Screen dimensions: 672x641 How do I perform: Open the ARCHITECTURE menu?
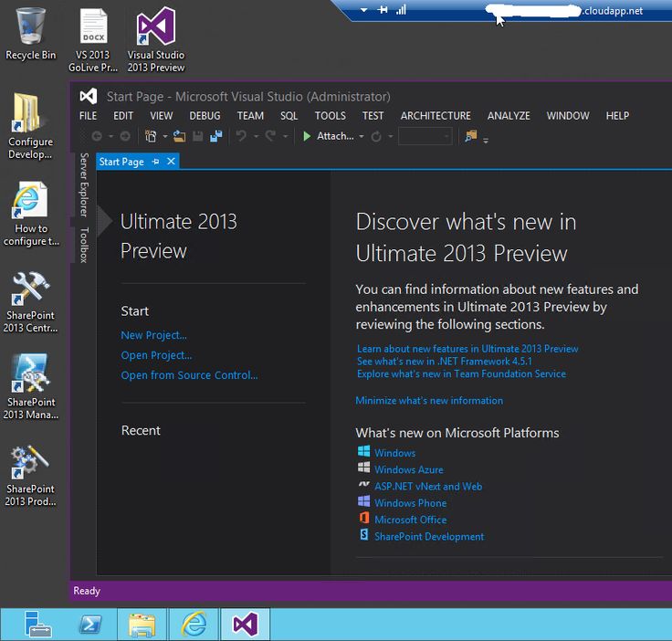[x=436, y=116]
